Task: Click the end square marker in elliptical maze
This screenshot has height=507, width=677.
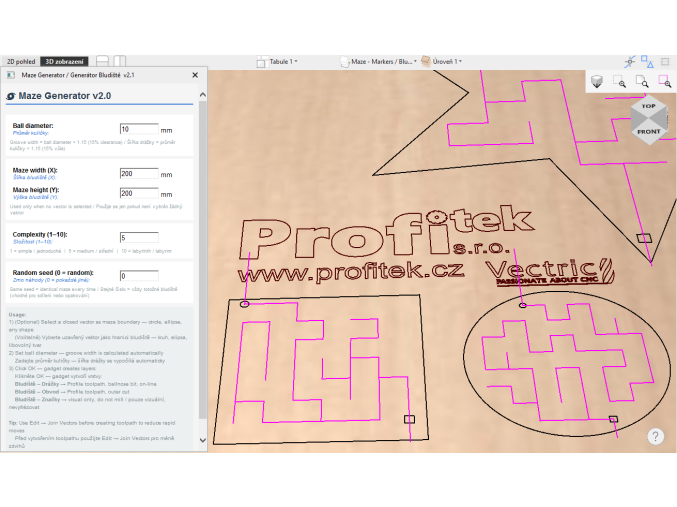Action: [613, 419]
